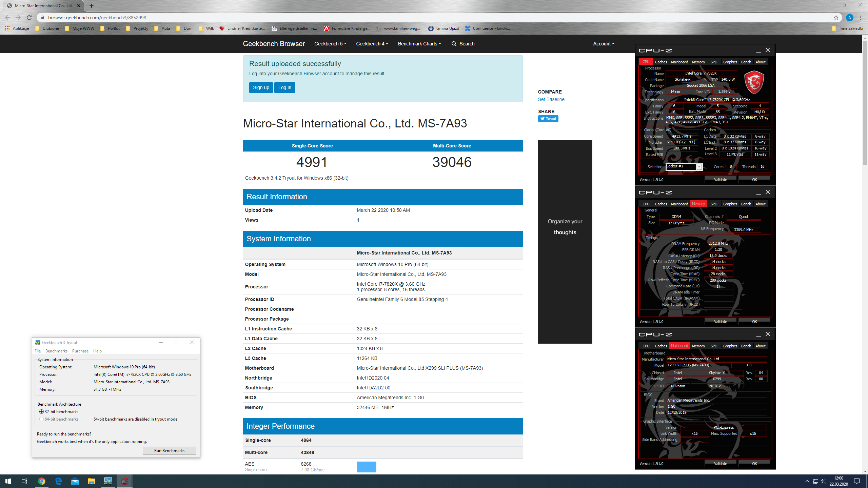Open Benchmarks menu in Geekbench 3
The width and height of the screenshot is (868, 488).
click(56, 351)
